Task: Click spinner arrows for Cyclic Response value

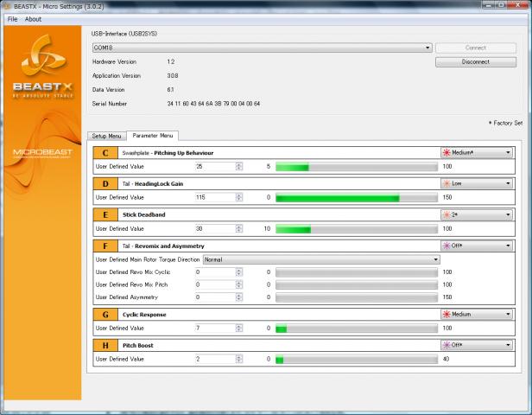Action: [239, 328]
